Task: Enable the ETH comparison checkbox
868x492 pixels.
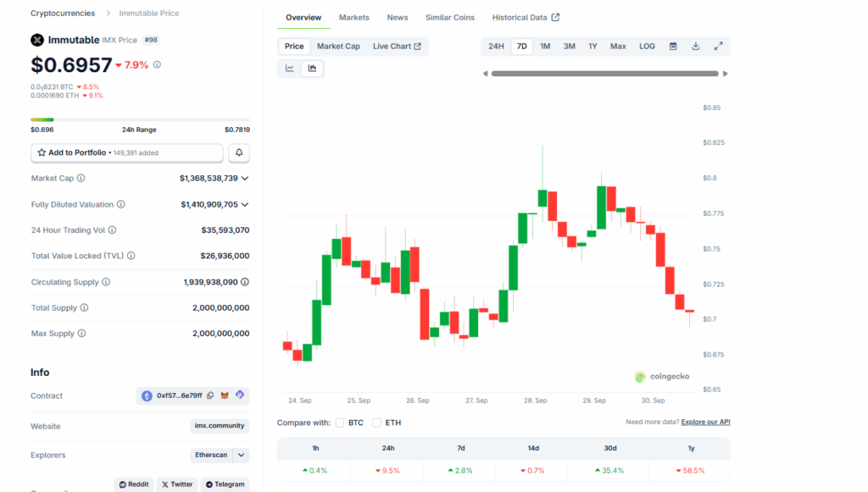Action: point(376,422)
